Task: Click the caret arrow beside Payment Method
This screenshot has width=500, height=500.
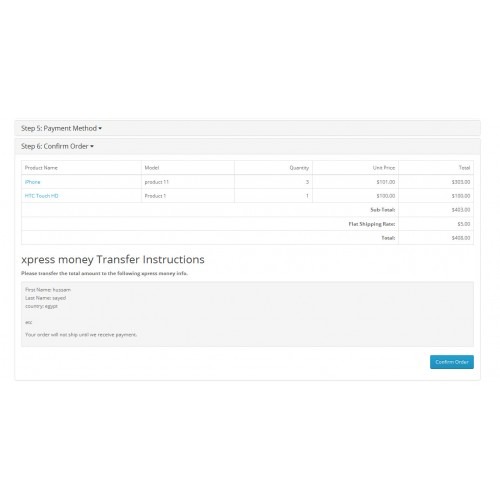Action: (x=100, y=128)
